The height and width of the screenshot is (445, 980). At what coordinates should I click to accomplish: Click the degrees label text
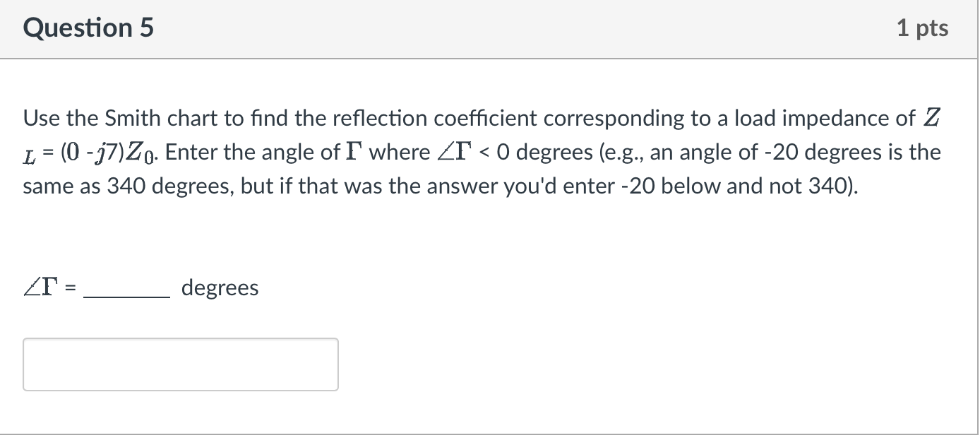click(220, 287)
